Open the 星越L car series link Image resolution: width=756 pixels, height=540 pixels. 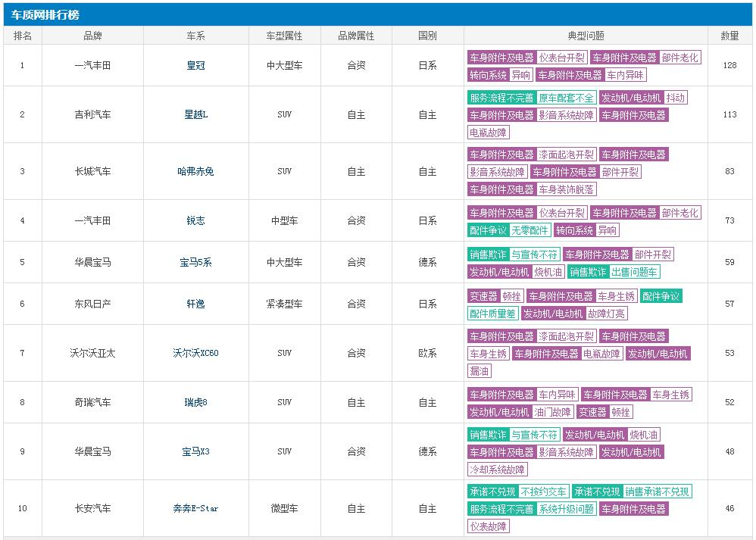[195, 115]
